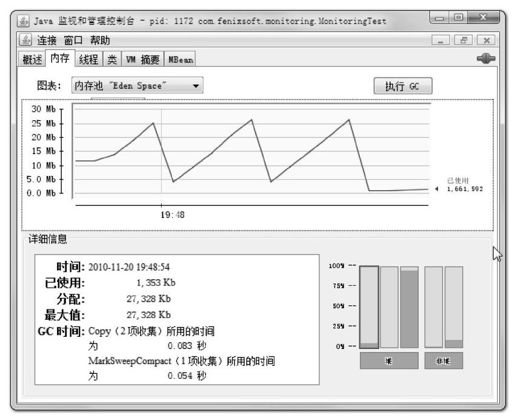Click the 已使用 1,661,592 legend value
Image resolution: width=515 pixels, height=420 pixels.
click(x=465, y=189)
